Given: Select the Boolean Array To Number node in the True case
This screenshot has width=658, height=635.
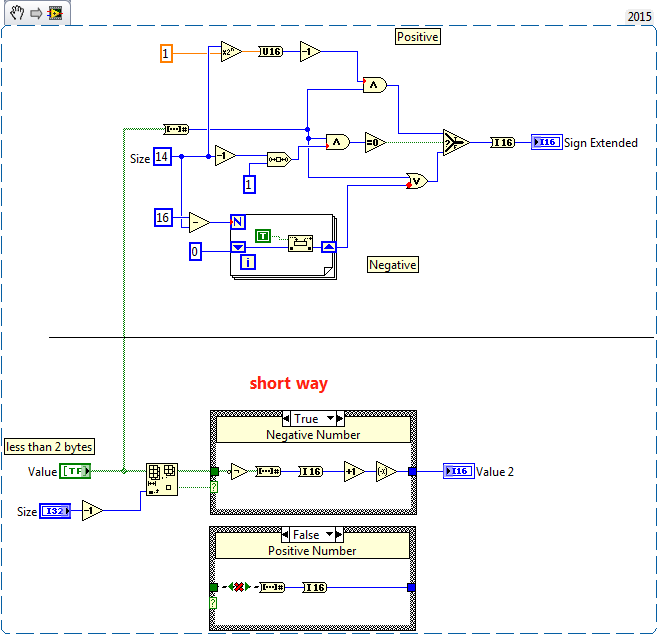Looking at the screenshot, I should [268, 472].
